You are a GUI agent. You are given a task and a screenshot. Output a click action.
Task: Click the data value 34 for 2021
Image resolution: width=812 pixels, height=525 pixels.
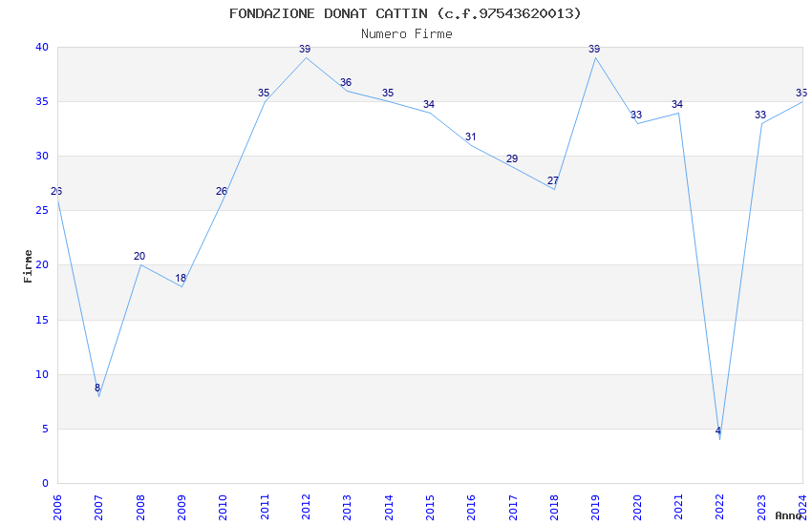pos(677,104)
